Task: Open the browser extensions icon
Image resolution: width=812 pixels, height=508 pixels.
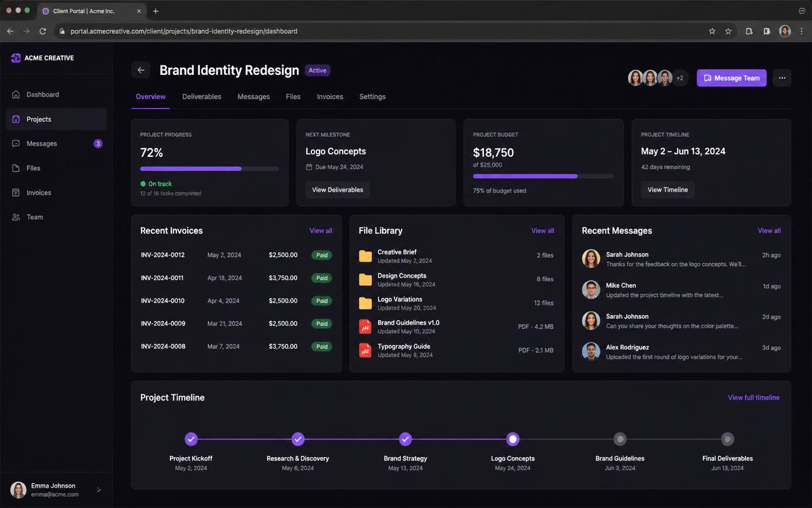Action: coord(749,31)
